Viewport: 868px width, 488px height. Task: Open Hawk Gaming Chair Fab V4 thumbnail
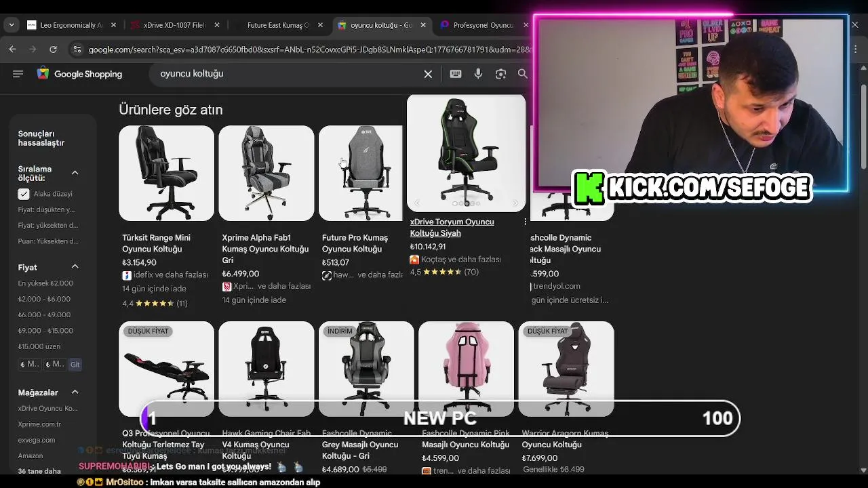tap(266, 369)
